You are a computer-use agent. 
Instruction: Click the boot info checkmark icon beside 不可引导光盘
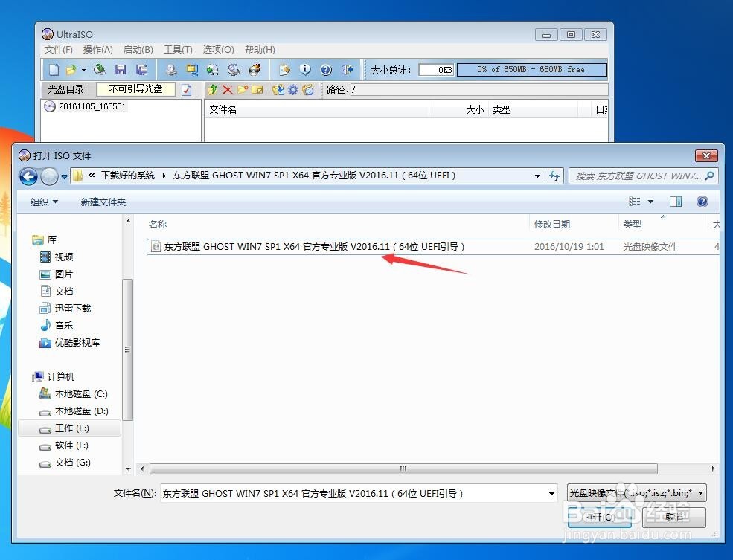pos(187,90)
